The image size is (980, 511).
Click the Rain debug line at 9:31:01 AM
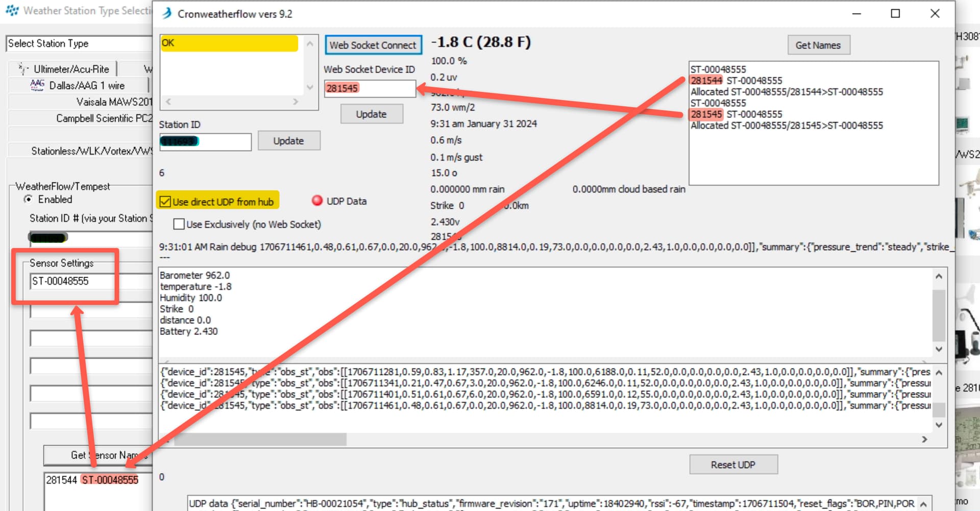[x=557, y=247]
